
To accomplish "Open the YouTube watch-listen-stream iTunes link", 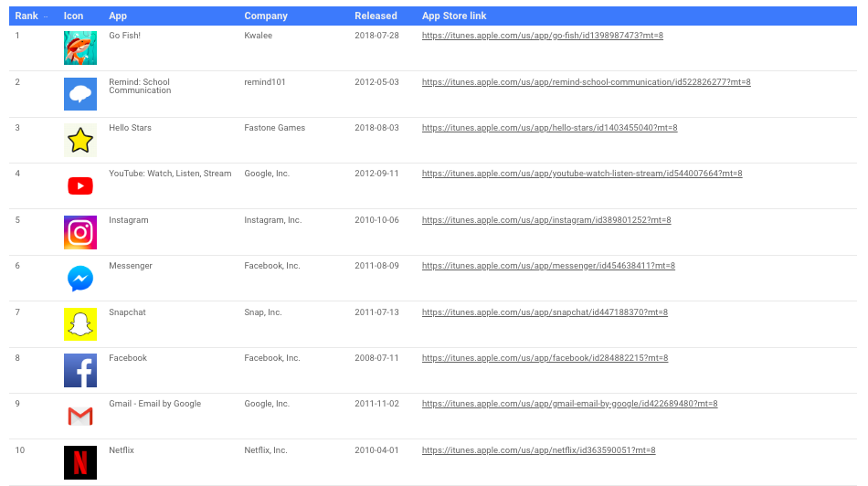I will [x=582, y=174].
